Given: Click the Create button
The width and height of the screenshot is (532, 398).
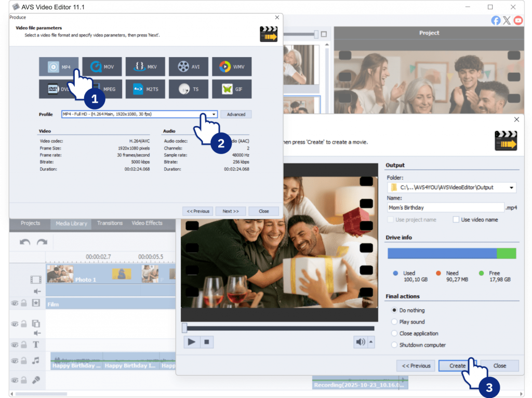Looking at the screenshot, I should tap(457, 366).
